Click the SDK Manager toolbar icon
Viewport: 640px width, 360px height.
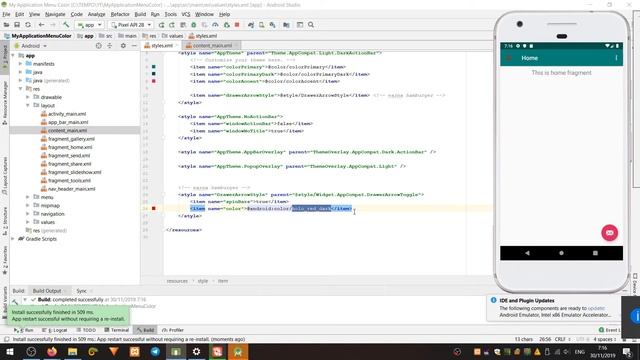coord(273,25)
